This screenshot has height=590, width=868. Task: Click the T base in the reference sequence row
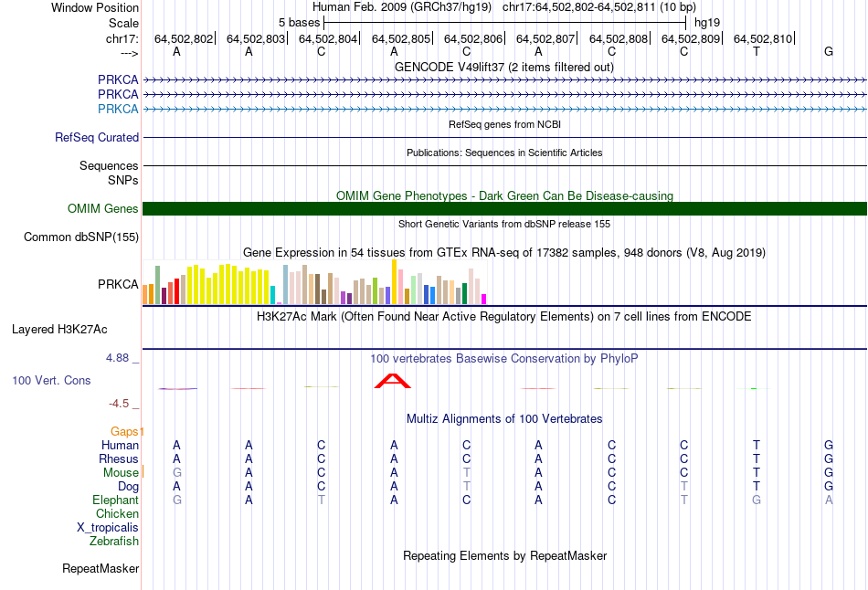(757, 51)
